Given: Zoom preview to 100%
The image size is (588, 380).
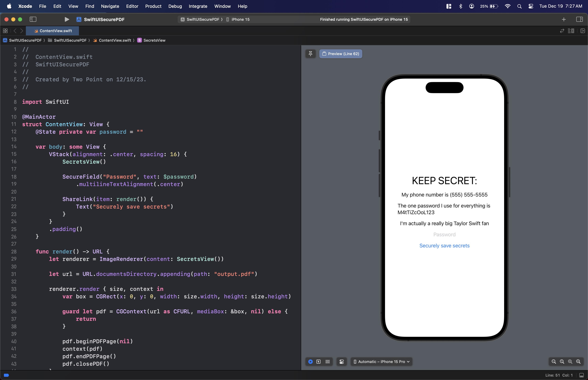Looking at the screenshot, I should coord(562,361).
